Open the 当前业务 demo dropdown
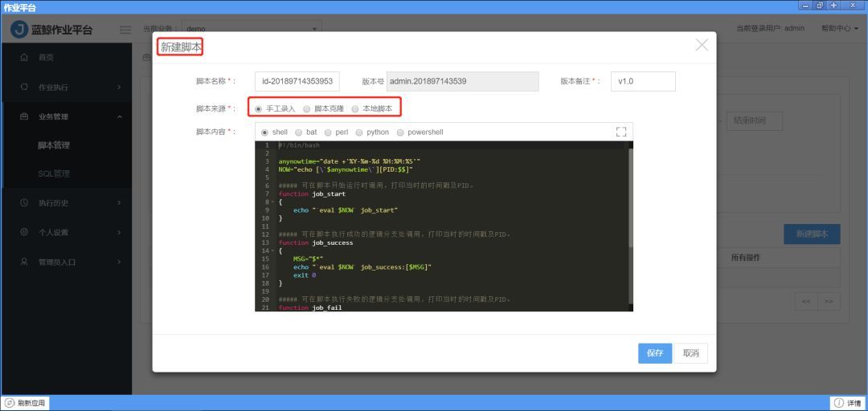This screenshot has height=411, width=868. click(x=252, y=28)
